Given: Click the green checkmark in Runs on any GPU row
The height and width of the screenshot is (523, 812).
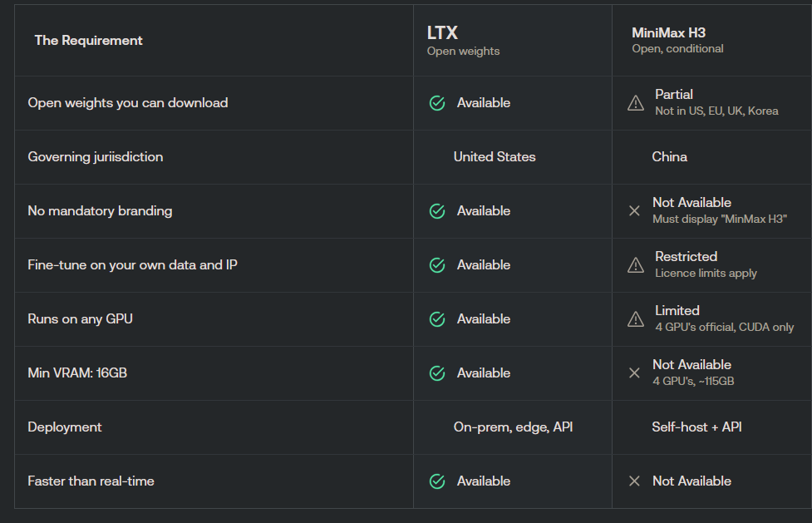Looking at the screenshot, I should click(437, 318).
